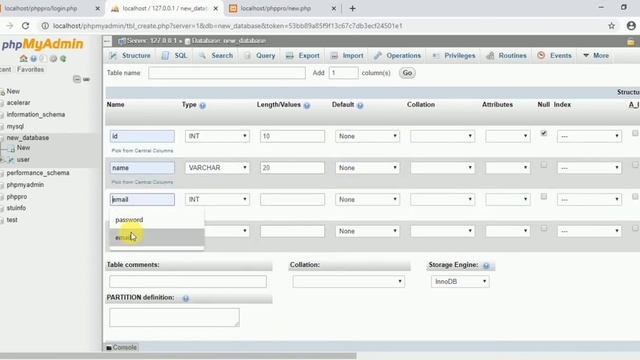Bookmark this page with star icon
The width and height of the screenshot is (640, 360).
click(611, 26)
